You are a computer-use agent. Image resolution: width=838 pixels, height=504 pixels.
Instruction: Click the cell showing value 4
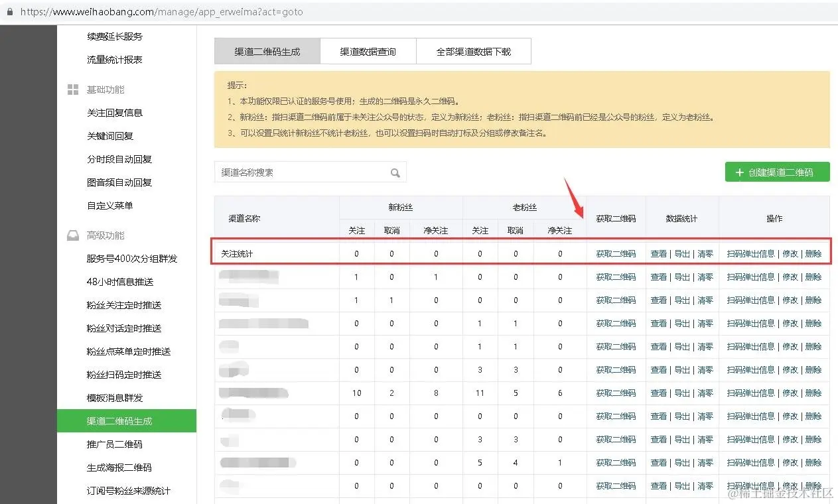click(516, 463)
